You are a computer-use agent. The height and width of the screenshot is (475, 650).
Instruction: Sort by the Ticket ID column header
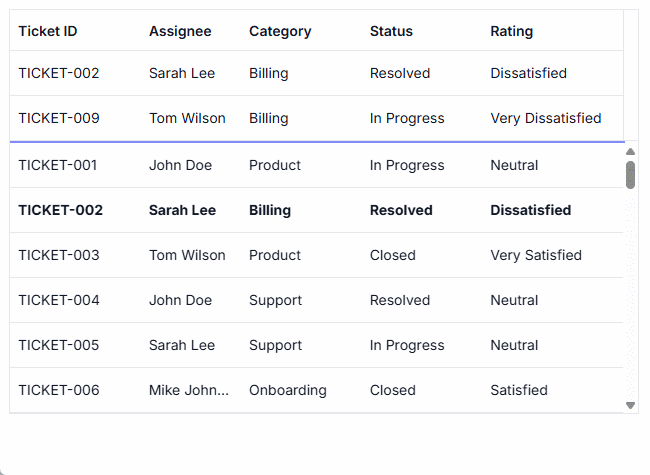(x=48, y=31)
